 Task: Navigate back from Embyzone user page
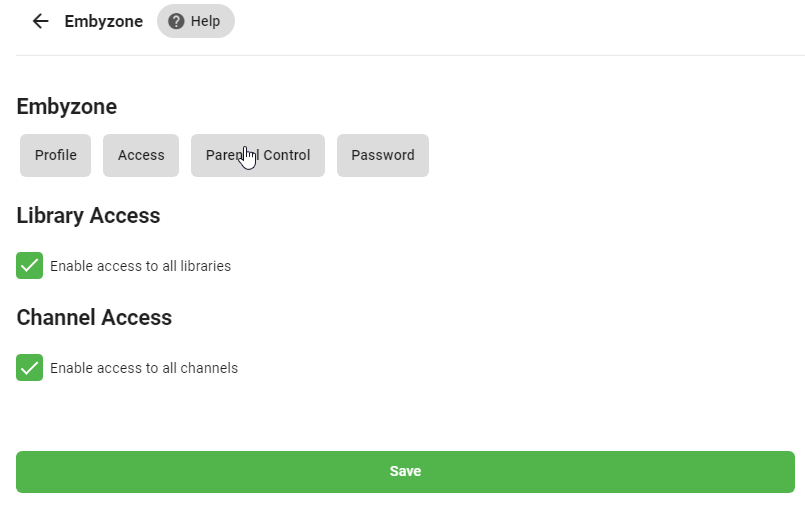(x=40, y=21)
